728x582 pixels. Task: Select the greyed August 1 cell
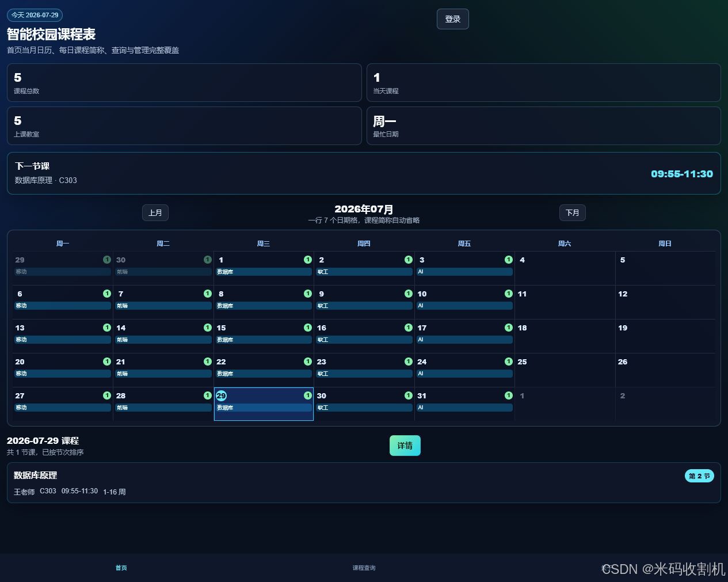pyautogui.click(x=565, y=404)
